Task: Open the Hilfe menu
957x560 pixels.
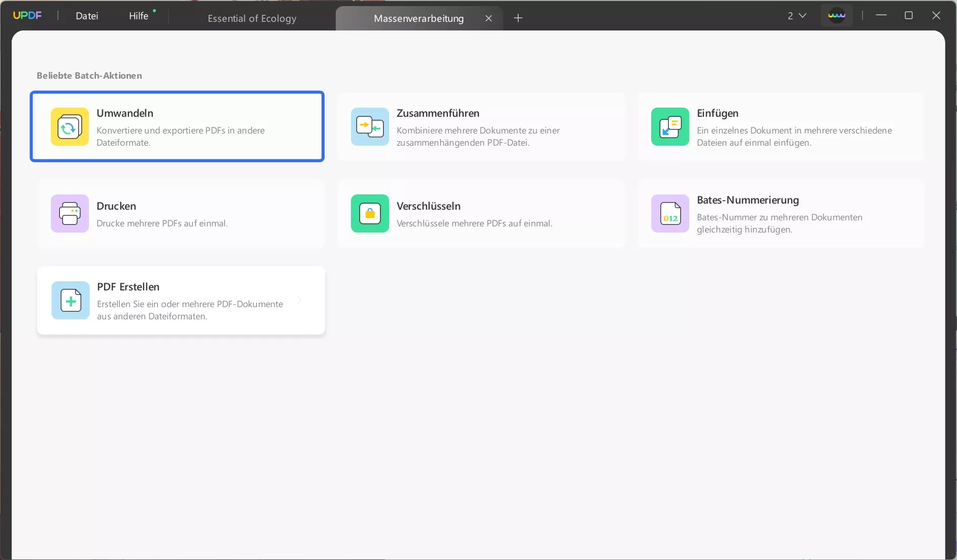Action: pos(139,16)
